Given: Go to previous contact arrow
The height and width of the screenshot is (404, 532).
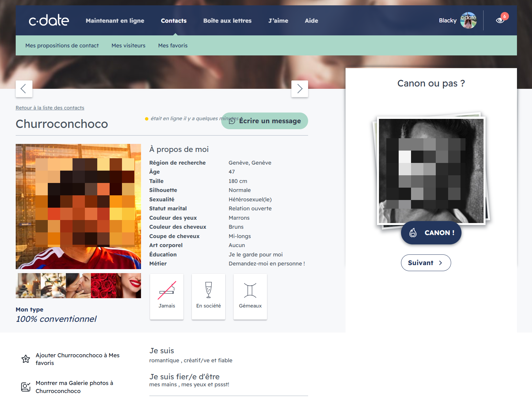Looking at the screenshot, I should [x=24, y=89].
